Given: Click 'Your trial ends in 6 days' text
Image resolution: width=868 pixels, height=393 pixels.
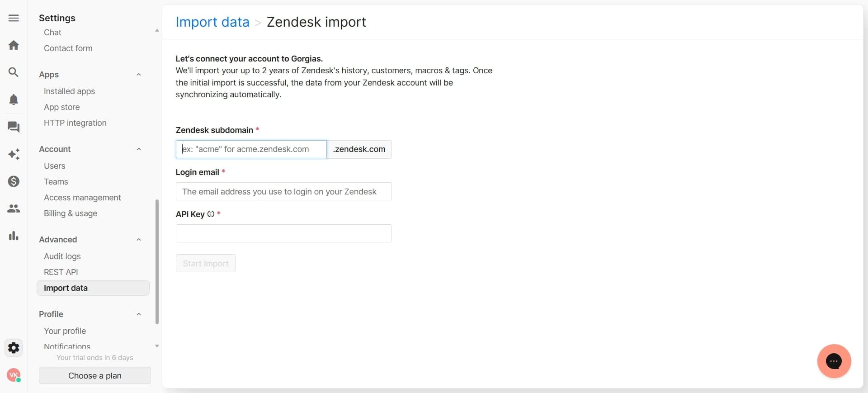Looking at the screenshot, I should coord(95,358).
